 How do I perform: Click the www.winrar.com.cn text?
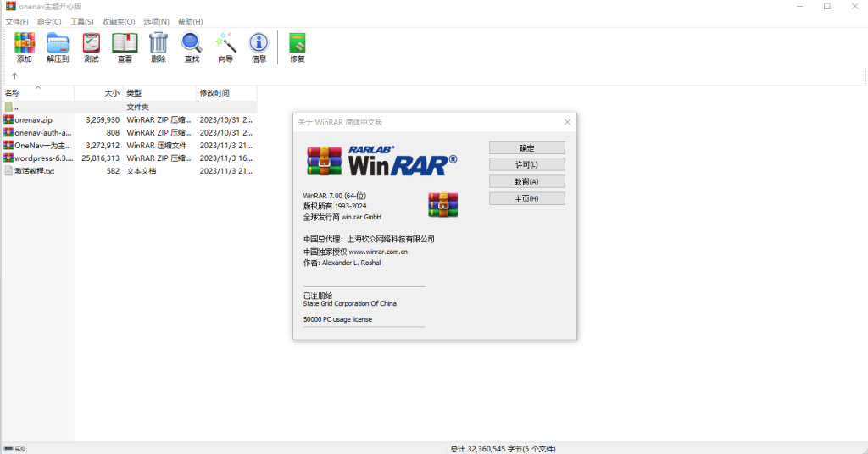(x=378, y=252)
